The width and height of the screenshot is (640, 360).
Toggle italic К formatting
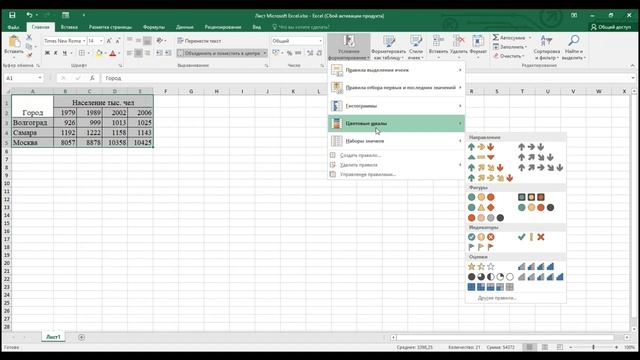(x=56, y=53)
